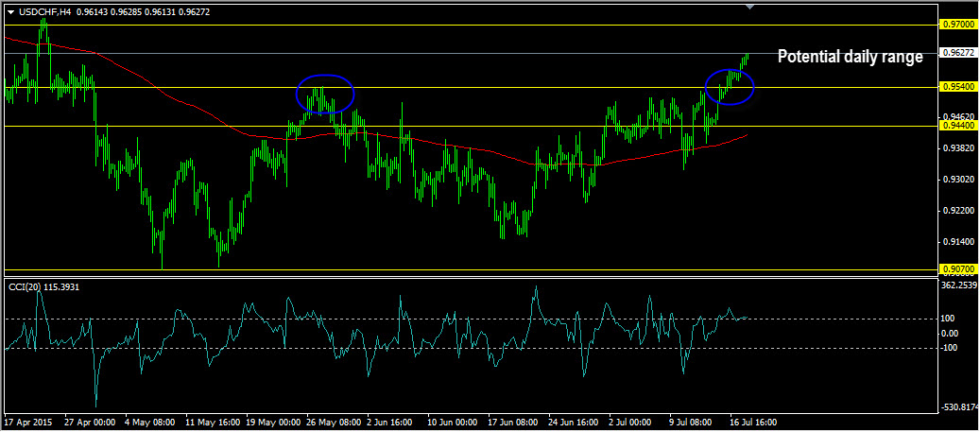Viewport: 980px width, 432px height.
Task: Click the current price 0.96272 tag
Action: pyautogui.click(x=958, y=53)
